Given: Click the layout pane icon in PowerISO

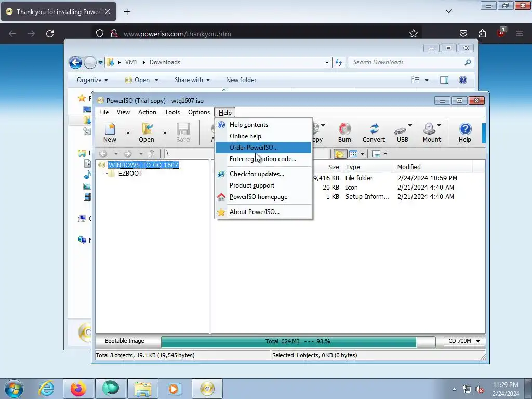Looking at the screenshot, I should [376, 154].
